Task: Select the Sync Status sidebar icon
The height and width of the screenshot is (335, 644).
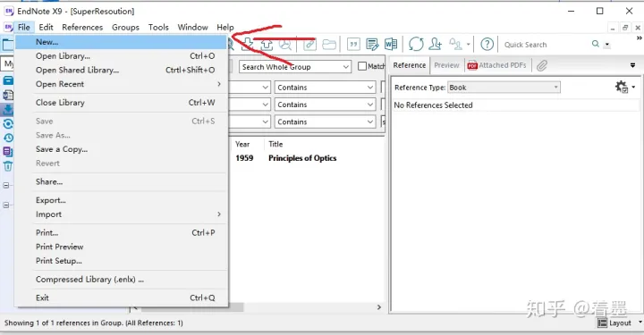Action: coord(8,123)
